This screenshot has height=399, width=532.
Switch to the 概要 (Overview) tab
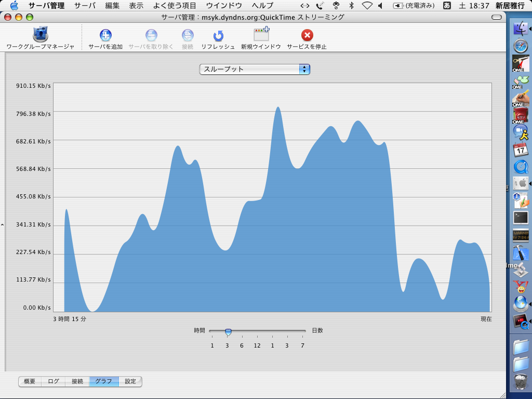coord(30,381)
